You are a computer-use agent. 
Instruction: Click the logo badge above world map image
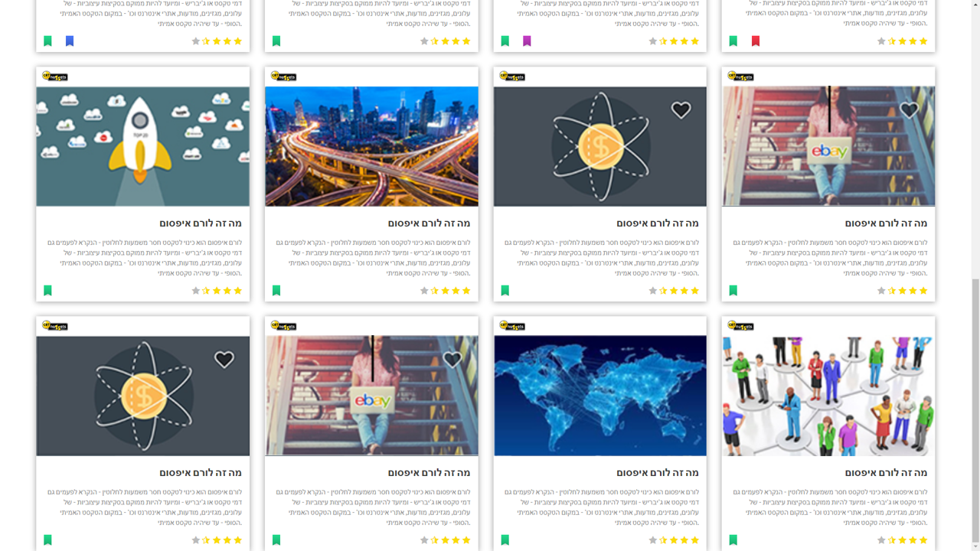coord(511,326)
